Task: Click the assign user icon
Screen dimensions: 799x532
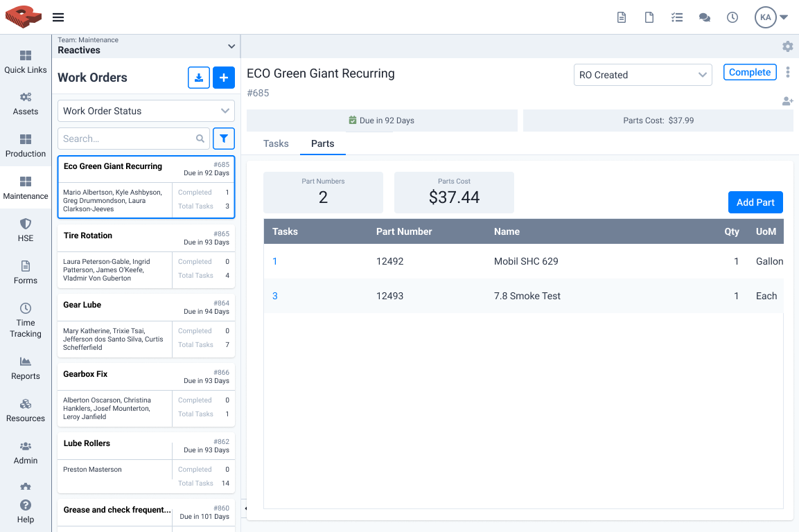Action: (x=787, y=101)
